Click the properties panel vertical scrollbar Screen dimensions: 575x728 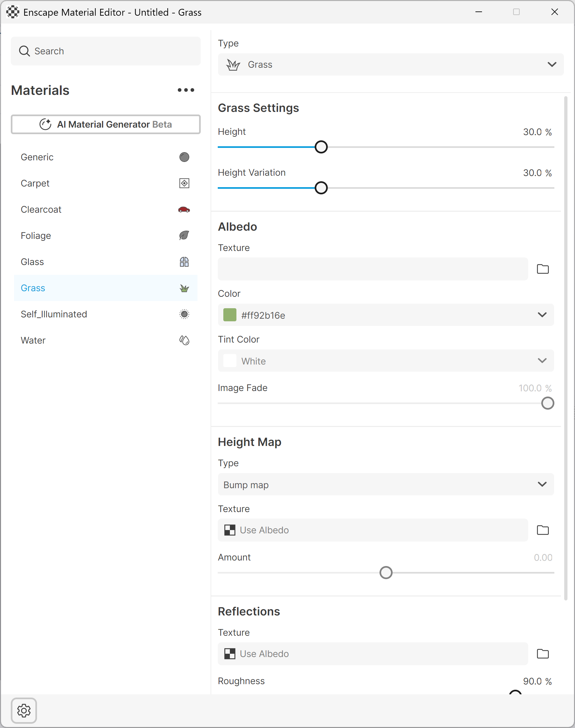pyautogui.click(x=566, y=348)
